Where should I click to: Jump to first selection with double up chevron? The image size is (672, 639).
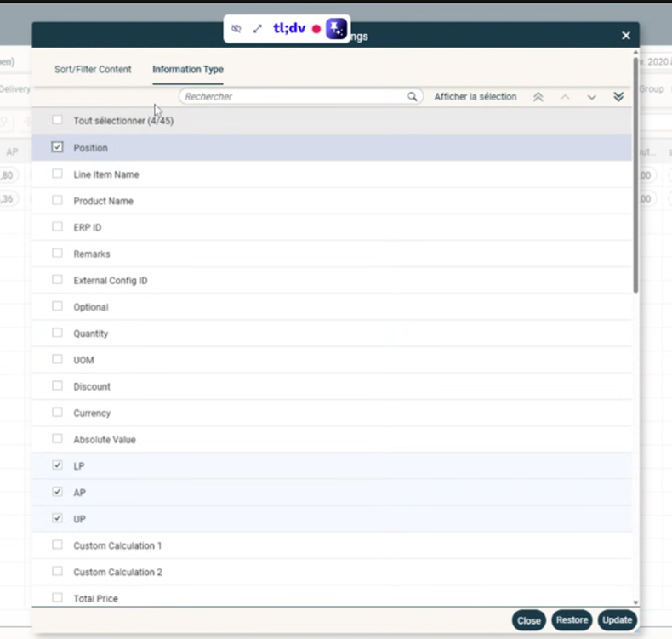[538, 97]
